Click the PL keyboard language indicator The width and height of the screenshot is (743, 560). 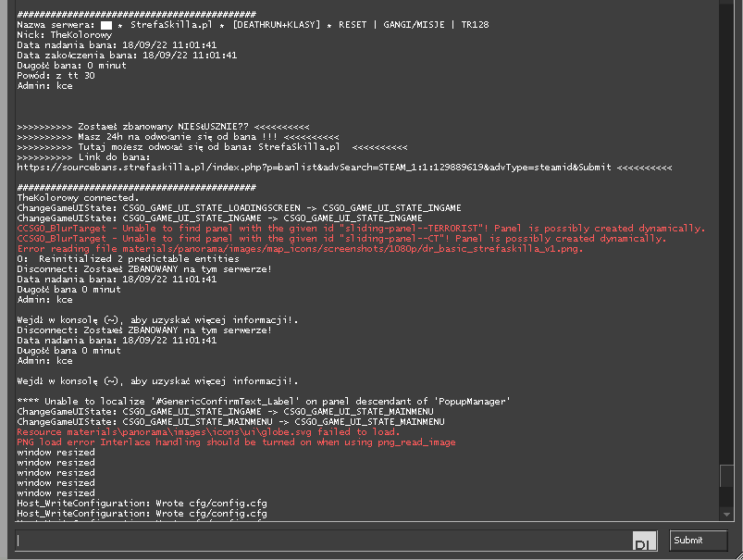(644, 541)
